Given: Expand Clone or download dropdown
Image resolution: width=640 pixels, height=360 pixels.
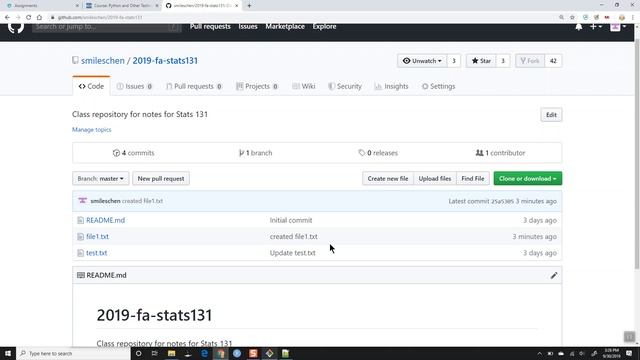Looking at the screenshot, I should [528, 178].
